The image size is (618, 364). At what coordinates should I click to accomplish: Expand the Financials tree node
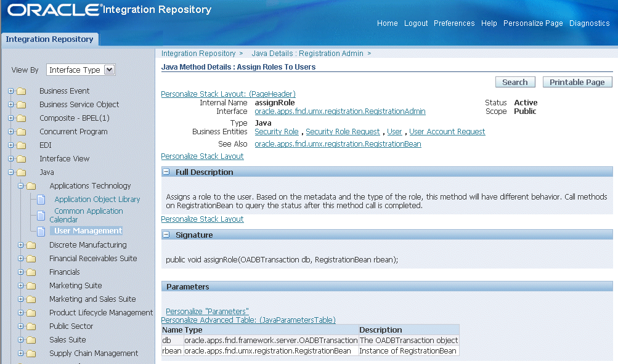tap(21, 272)
